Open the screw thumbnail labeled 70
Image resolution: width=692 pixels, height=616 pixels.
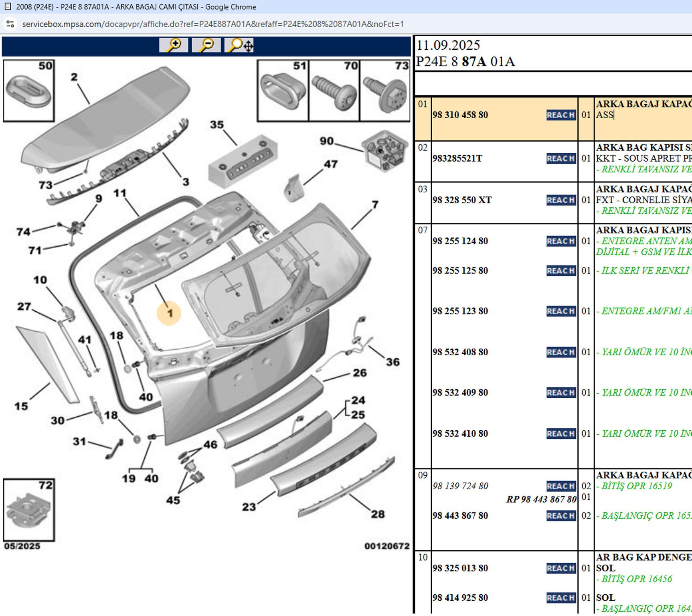pos(334,91)
